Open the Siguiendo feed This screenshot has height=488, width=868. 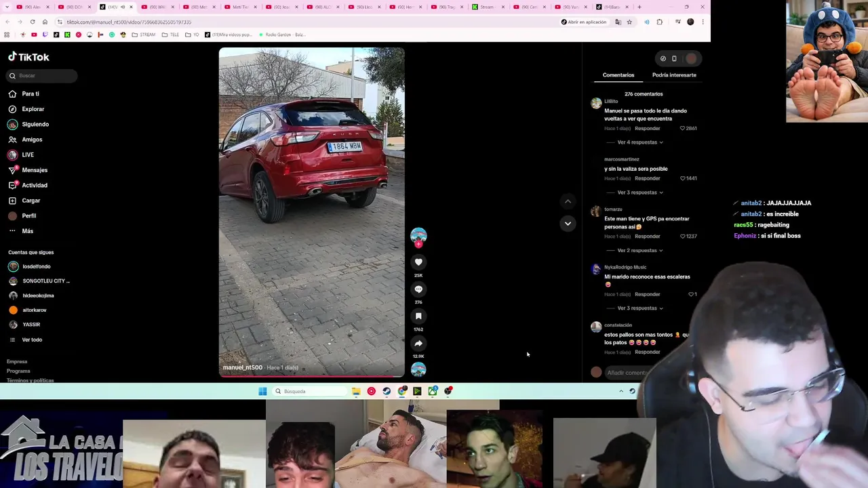coord(35,124)
